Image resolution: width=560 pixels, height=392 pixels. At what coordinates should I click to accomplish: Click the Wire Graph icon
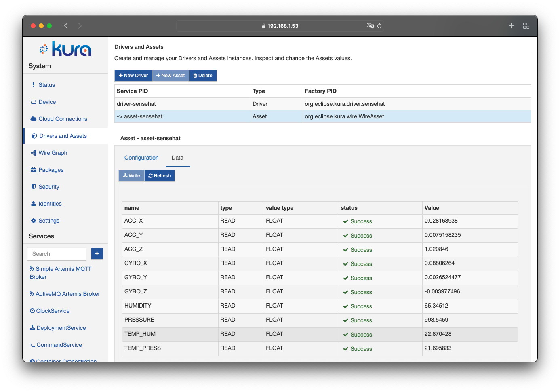tap(34, 153)
